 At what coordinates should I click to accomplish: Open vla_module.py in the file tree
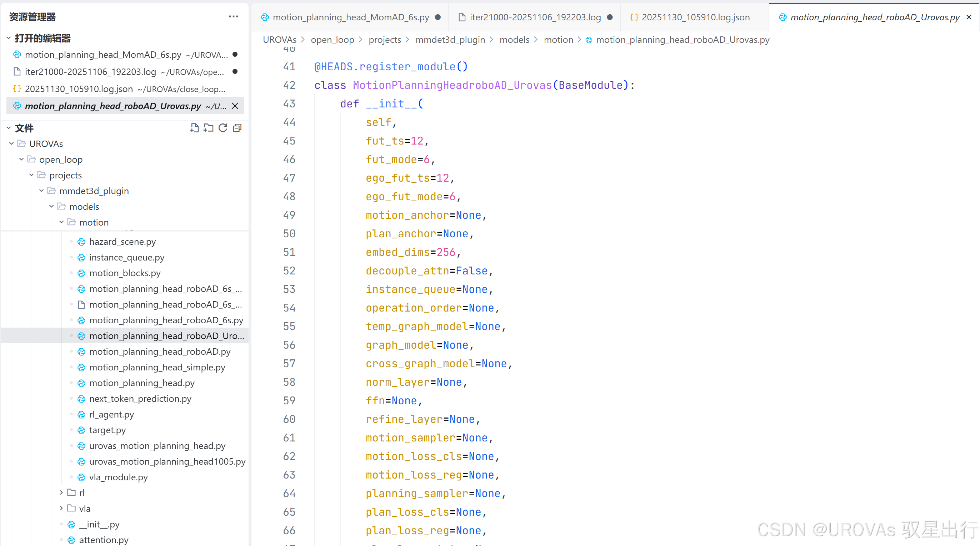click(118, 477)
